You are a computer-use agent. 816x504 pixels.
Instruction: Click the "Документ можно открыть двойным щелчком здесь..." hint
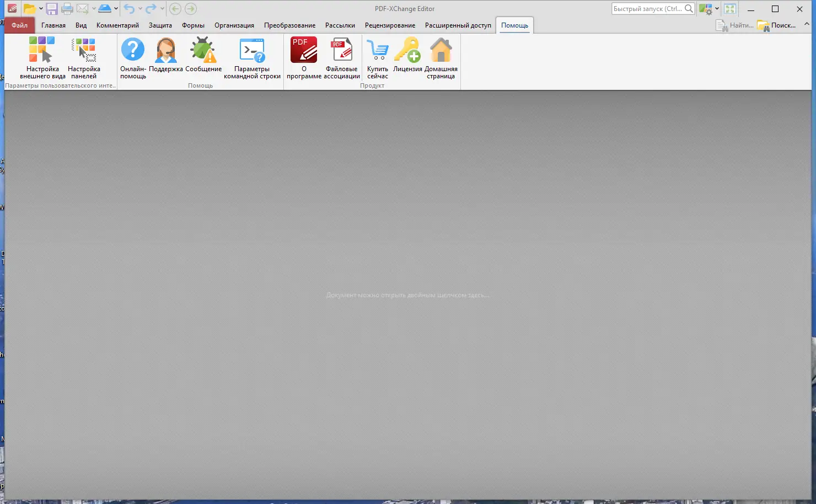point(407,295)
